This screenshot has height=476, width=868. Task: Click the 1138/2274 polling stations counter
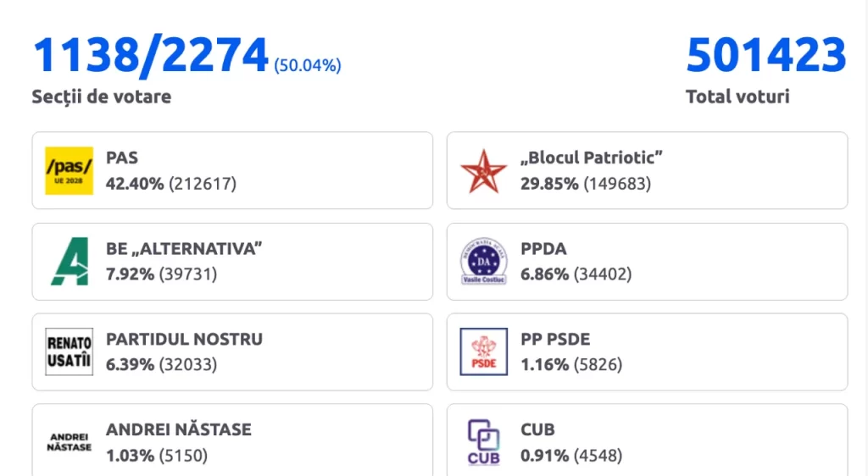click(151, 55)
